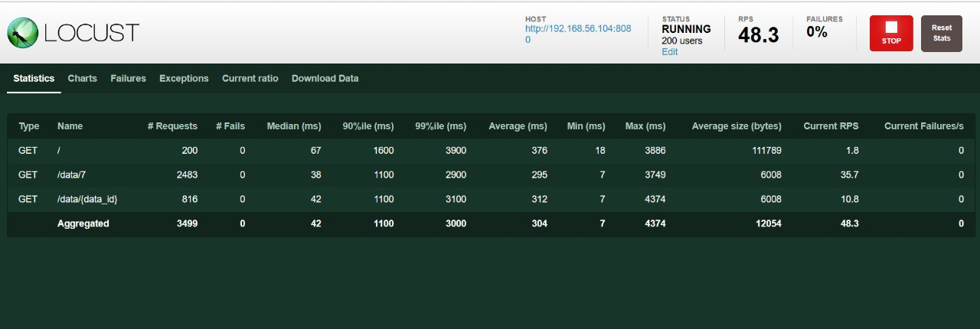Click aggregated request total 3499
The width and height of the screenshot is (980, 329).
point(186,224)
